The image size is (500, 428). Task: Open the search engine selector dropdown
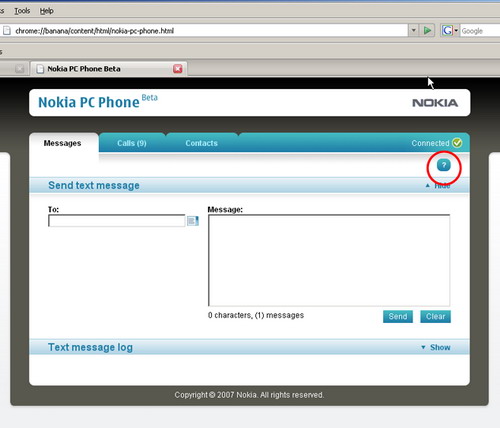point(456,31)
